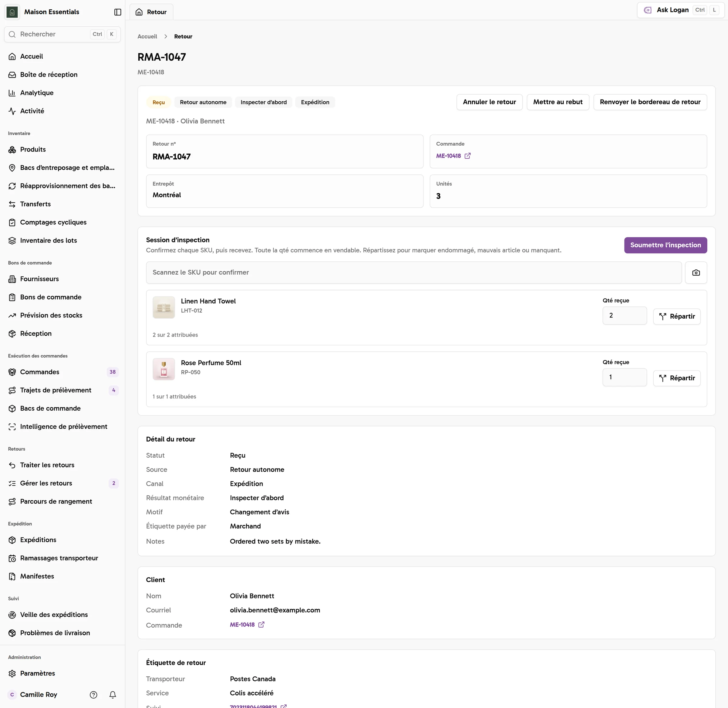Click Rose Perfume 50ml thumbnail

click(x=163, y=369)
